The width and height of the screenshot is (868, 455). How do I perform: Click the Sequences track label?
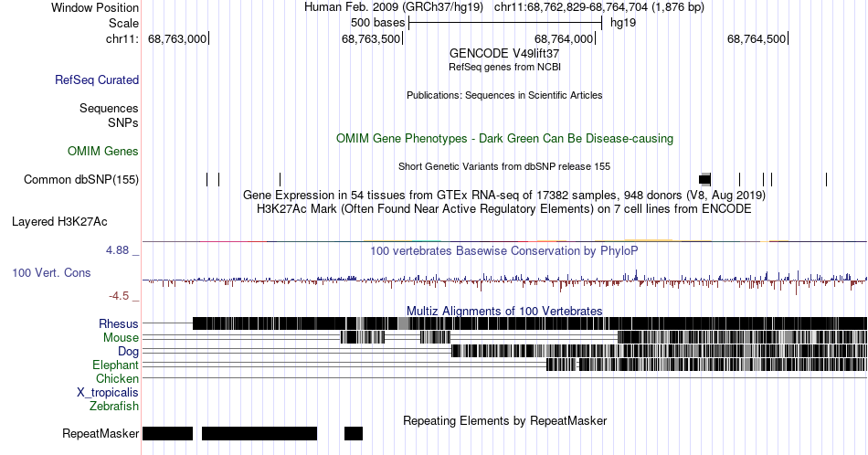pos(109,108)
